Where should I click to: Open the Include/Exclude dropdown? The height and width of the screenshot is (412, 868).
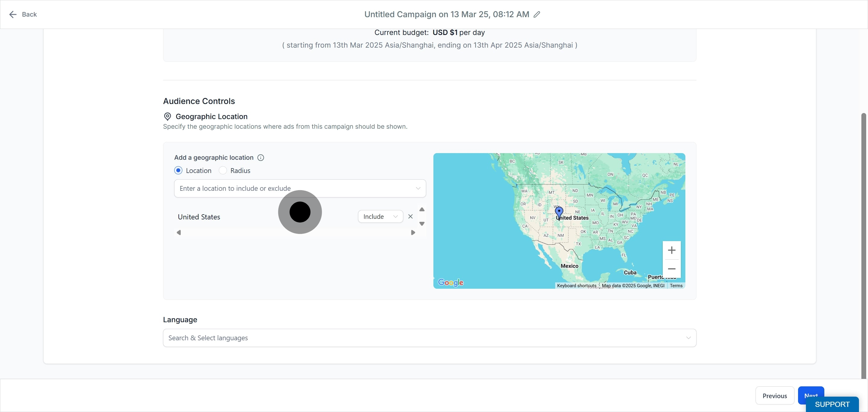point(380,217)
